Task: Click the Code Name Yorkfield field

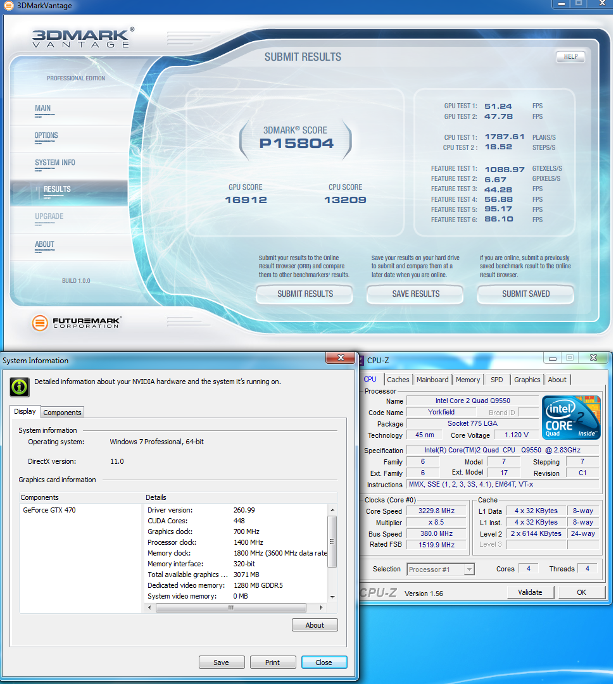Action: [x=441, y=412]
